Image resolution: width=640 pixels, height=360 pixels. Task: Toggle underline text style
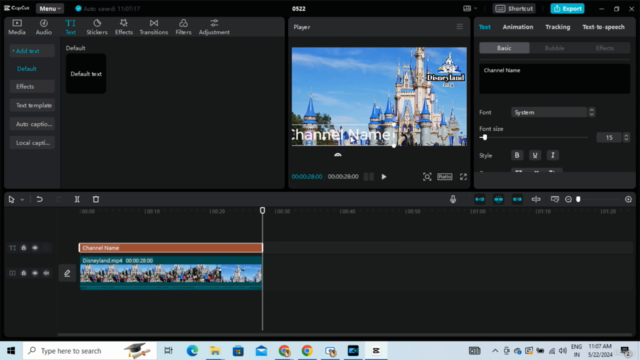click(x=535, y=155)
